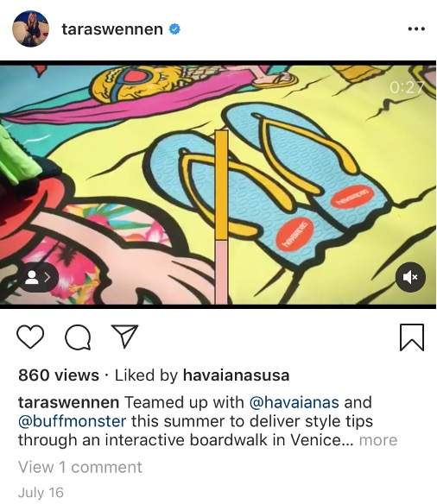This screenshot has height=504, width=437.
Task: Tap video to toggle playback
Action: point(218,185)
